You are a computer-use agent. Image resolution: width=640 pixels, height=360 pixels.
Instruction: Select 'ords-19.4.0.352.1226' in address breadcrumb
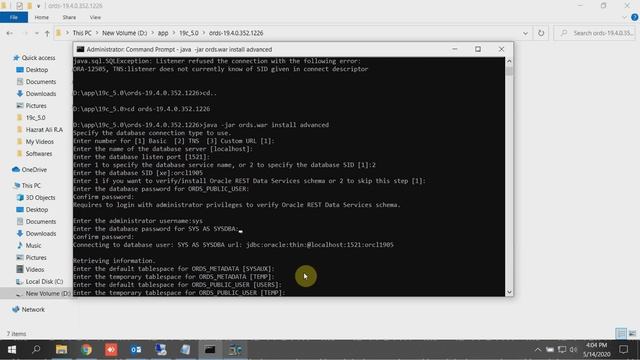[236, 33]
